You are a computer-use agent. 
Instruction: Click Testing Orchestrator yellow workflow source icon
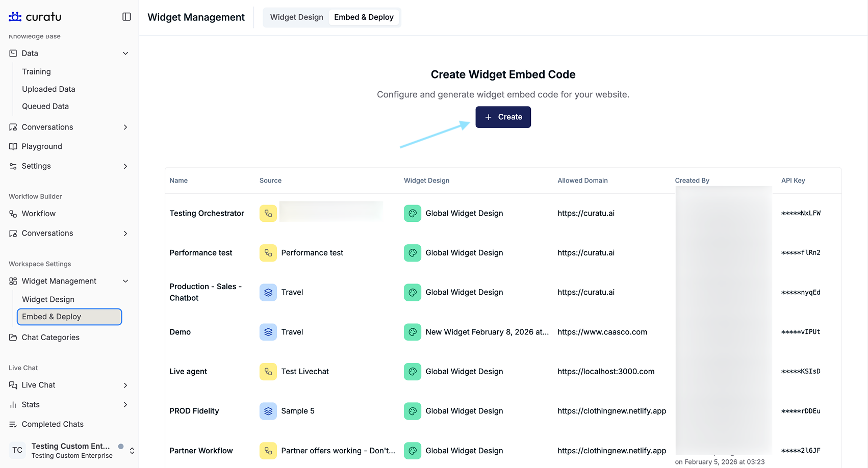tap(268, 214)
